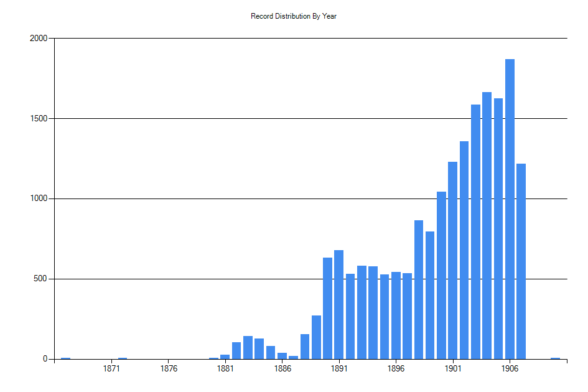Image resolution: width=588 pixels, height=392 pixels.
Task: Click the 'Record Distribution By Year' chart title
Action: click(x=294, y=16)
